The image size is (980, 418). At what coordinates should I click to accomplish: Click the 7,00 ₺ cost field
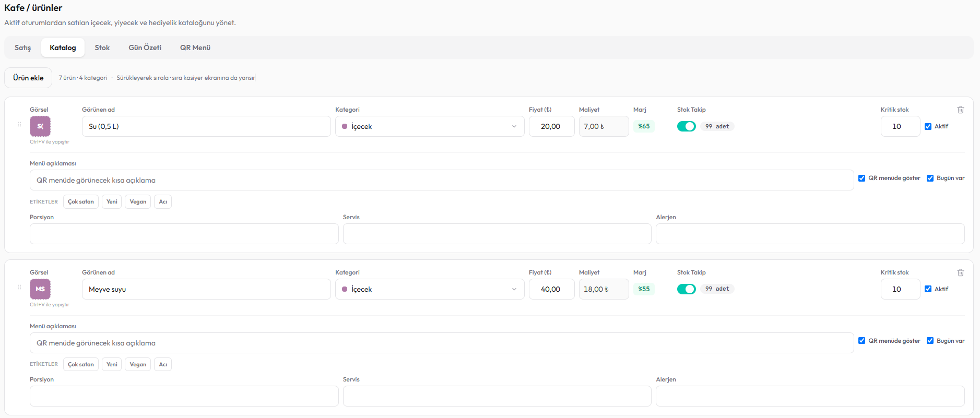604,126
